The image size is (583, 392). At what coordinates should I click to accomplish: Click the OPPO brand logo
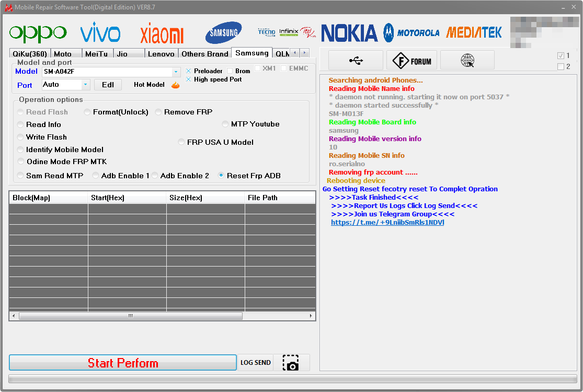pos(38,33)
